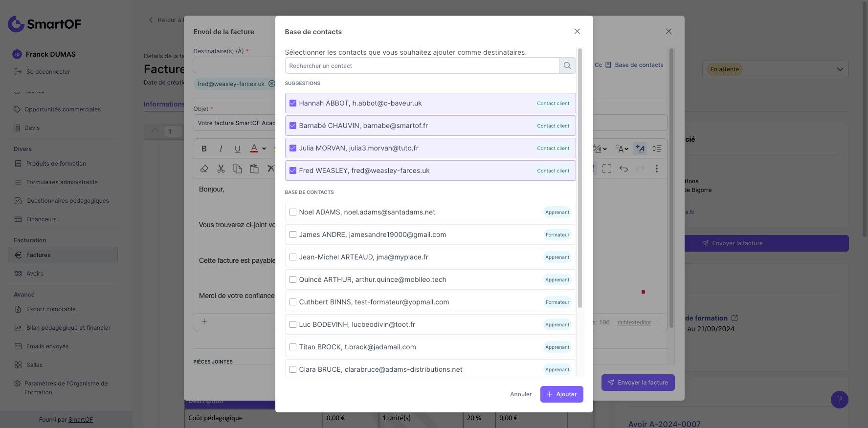This screenshot has height=428, width=868.
Task: Click the paste clipboard icon
Action: (254, 169)
